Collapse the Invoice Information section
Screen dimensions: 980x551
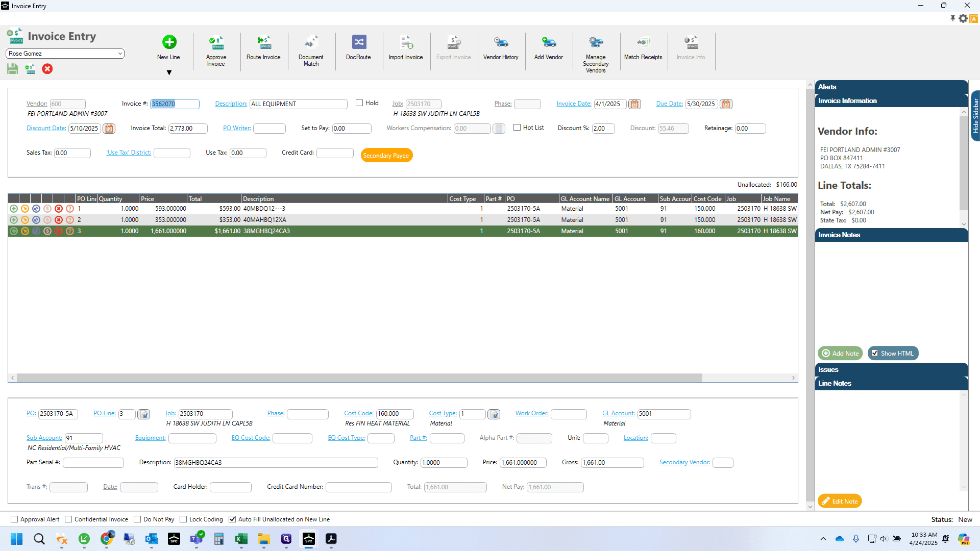coord(891,101)
